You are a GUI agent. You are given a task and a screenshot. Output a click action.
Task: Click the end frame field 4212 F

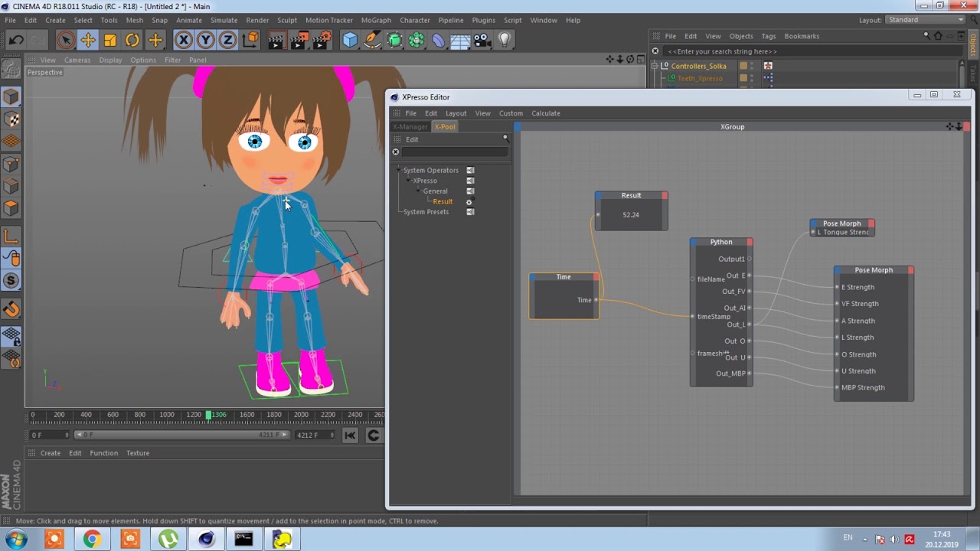(315, 435)
